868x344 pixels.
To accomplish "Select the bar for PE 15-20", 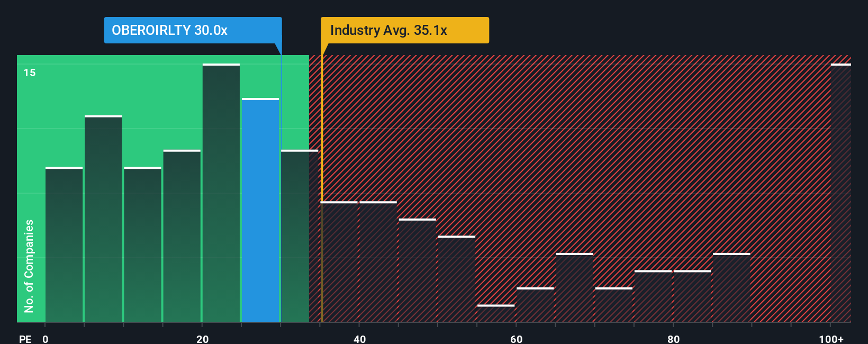I will pyautogui.click(x=182, y=236).
